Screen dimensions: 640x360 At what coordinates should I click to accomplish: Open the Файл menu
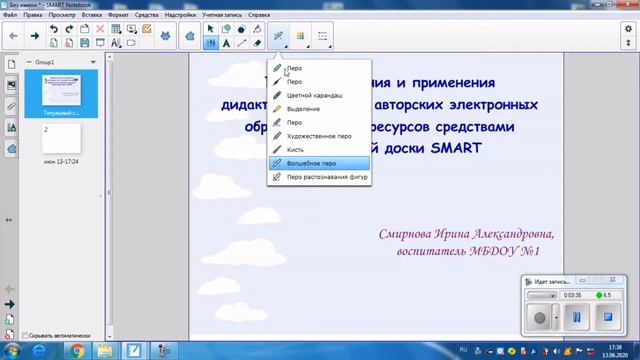tap(10, 15)
